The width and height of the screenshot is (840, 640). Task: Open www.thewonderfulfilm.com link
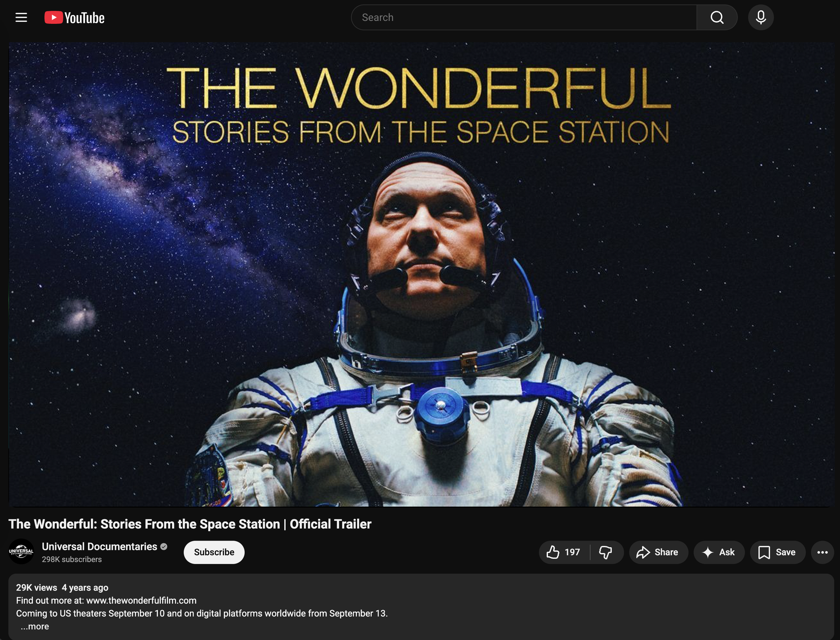click(x=141, y=600)
